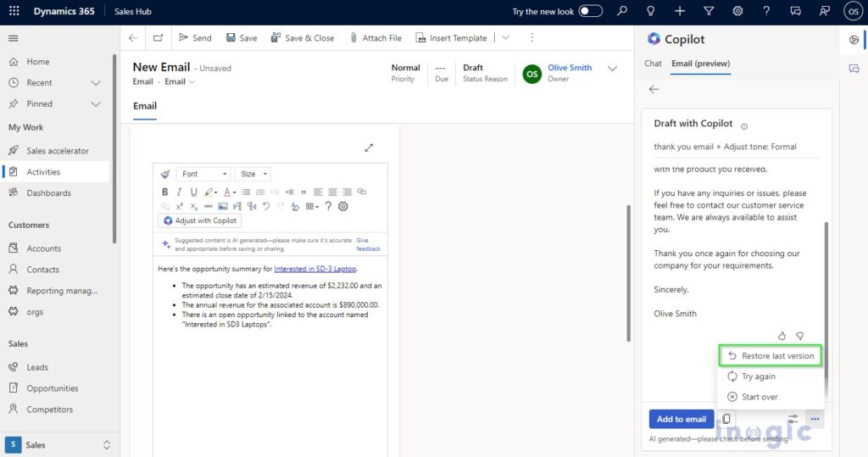
Task: Insert a numbered list
Action: pos(260,192)
